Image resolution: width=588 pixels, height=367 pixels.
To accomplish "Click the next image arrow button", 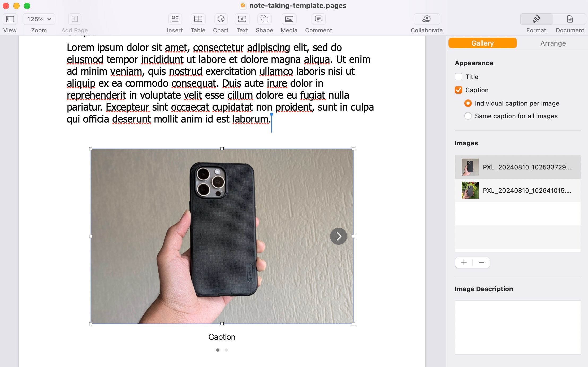I will (338, 236).
